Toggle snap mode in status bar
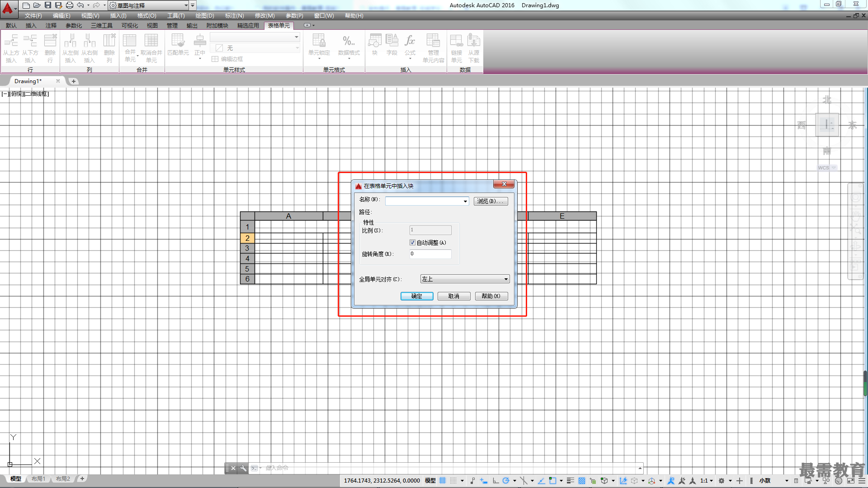The width and height of the screenshot is (868, 488). pyautogui.click(x=453, y=481)
